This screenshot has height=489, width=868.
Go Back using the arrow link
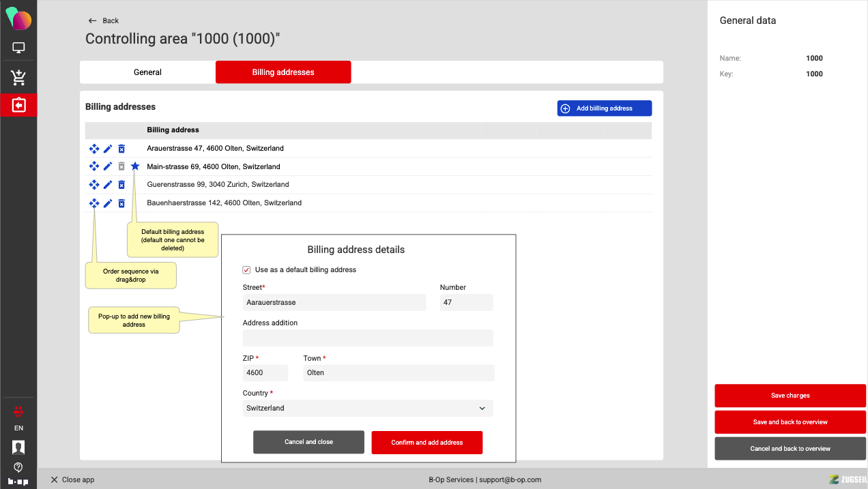(x=104, y=20)
